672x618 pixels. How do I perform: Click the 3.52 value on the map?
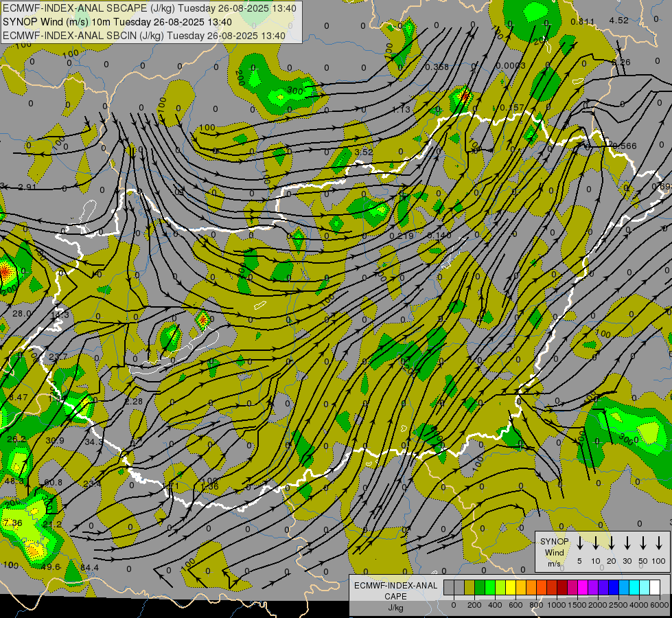click(364, 152)
